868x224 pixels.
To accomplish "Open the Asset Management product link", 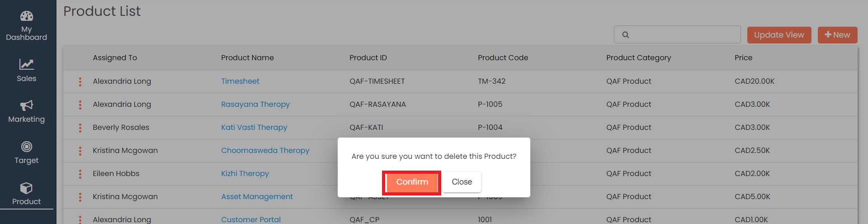I will point(257,197).
